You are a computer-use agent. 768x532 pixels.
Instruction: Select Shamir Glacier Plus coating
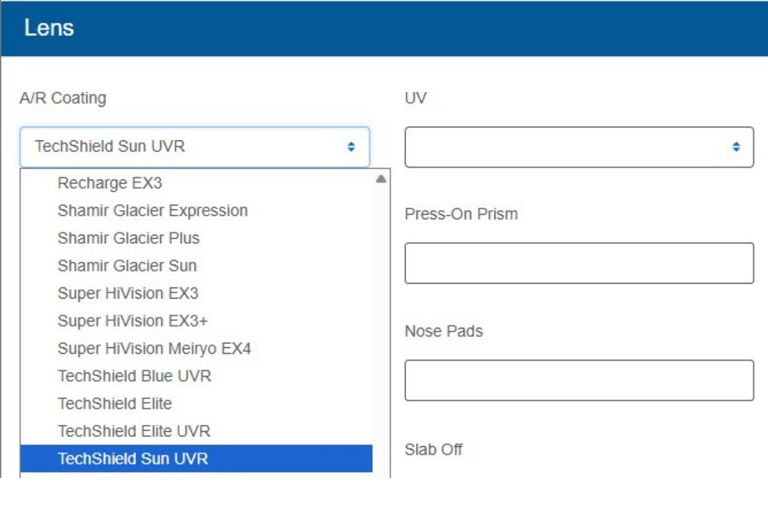pyautogui.click(x=128, y=238)
